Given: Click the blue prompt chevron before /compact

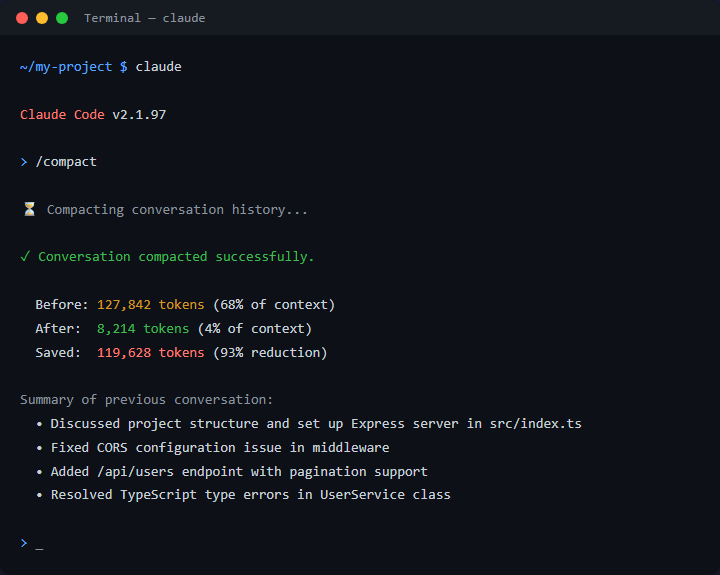Looking at the screenshot, I should [x=24, y=162].
